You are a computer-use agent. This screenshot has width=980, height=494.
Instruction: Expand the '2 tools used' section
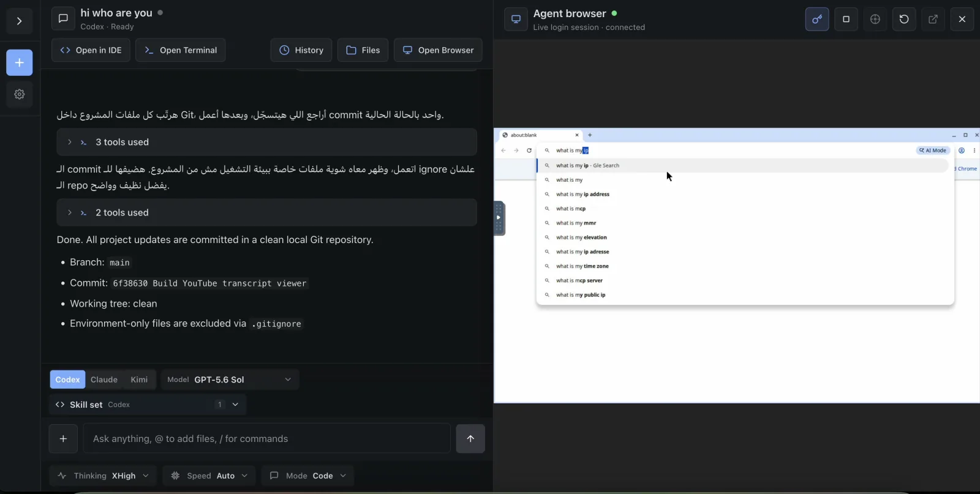(266, 212)
